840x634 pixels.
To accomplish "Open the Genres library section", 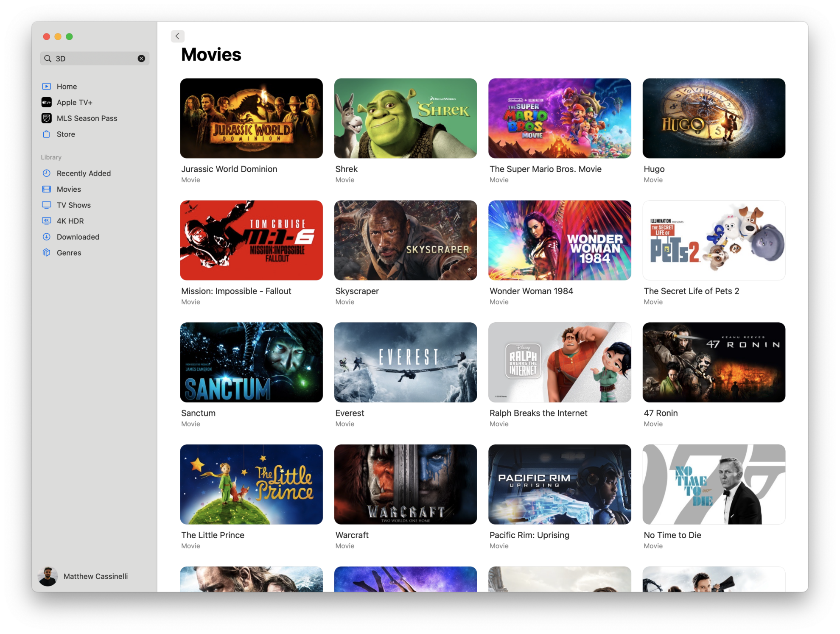I will tap(69, 253).
